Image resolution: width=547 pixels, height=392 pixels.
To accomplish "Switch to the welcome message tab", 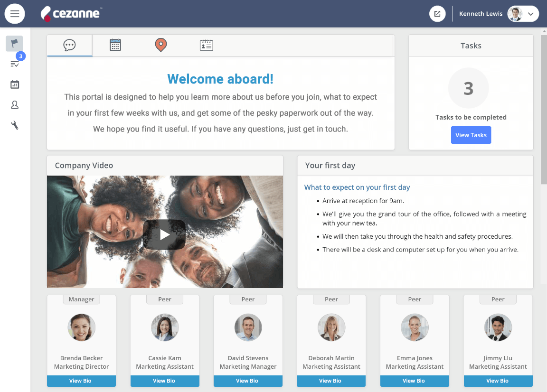I will tap(69, 46).
